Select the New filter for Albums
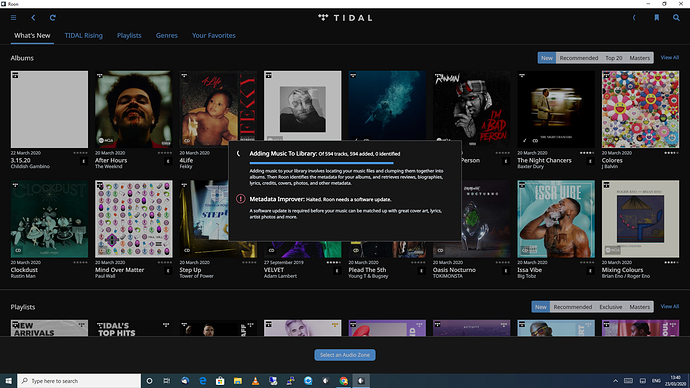This screenshot has height=388, width=690. point(547,58)
